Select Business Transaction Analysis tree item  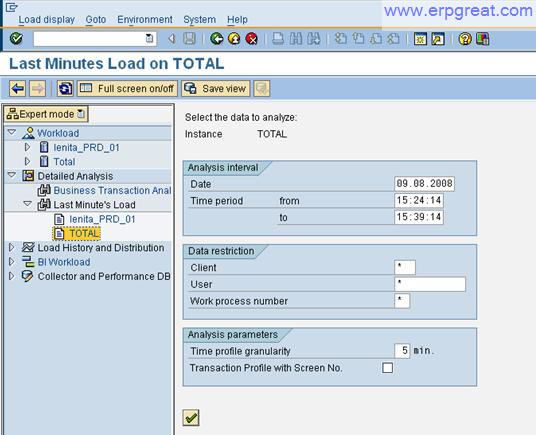112,190
